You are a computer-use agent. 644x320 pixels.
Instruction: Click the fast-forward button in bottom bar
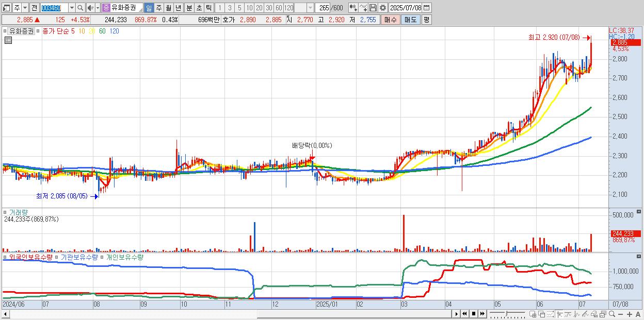pos(482,314)
